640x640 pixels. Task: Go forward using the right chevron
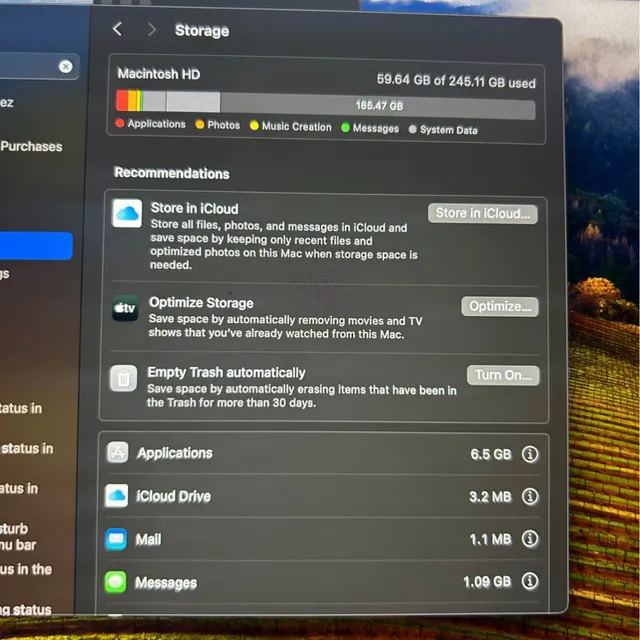[152, 29]
